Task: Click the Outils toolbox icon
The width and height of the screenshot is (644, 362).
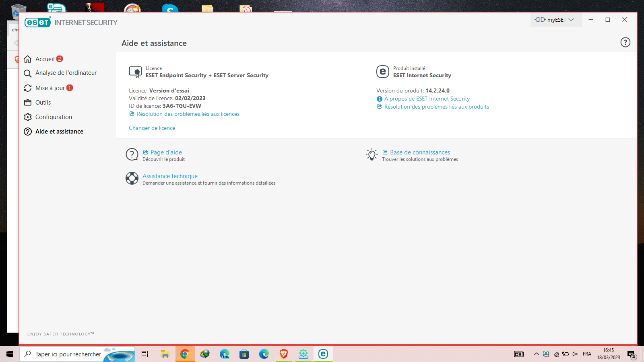Action: click(x=28, y=103)
